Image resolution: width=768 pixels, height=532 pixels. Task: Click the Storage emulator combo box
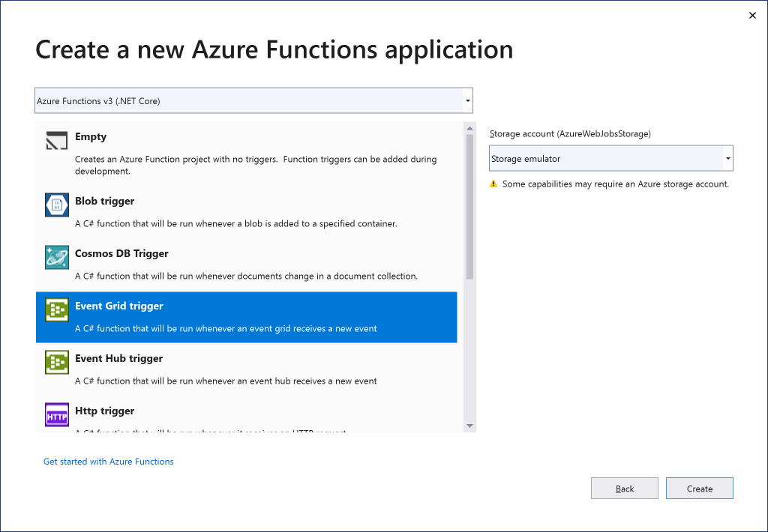606,159
